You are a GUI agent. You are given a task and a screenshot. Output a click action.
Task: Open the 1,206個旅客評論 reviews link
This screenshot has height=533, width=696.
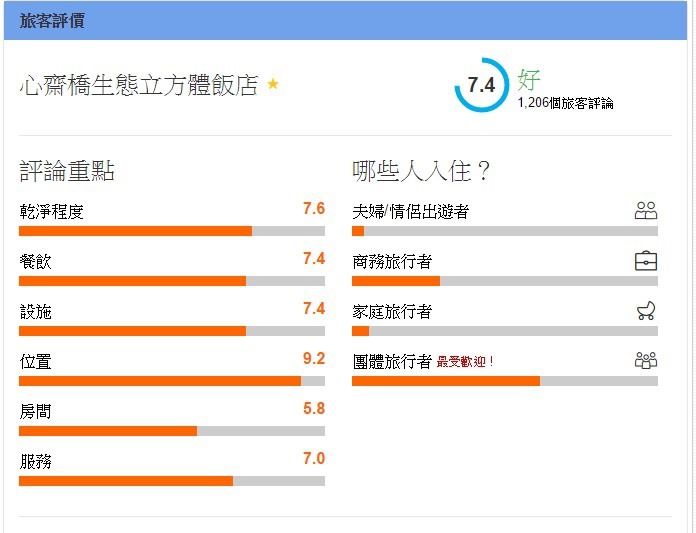(x=566, y=103)
